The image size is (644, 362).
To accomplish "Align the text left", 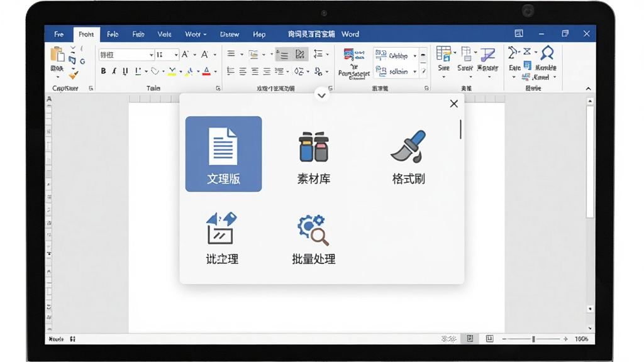I will (x=231, y=72).
